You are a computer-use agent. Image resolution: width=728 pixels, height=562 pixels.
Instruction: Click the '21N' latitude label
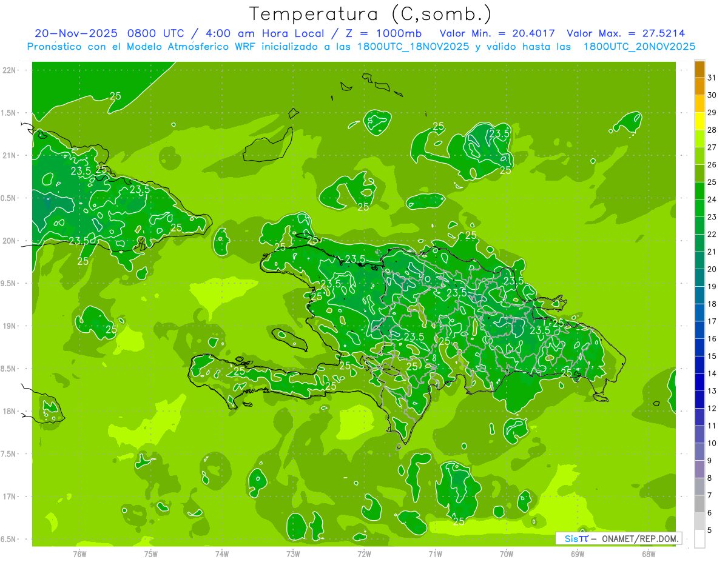(9, 155)
